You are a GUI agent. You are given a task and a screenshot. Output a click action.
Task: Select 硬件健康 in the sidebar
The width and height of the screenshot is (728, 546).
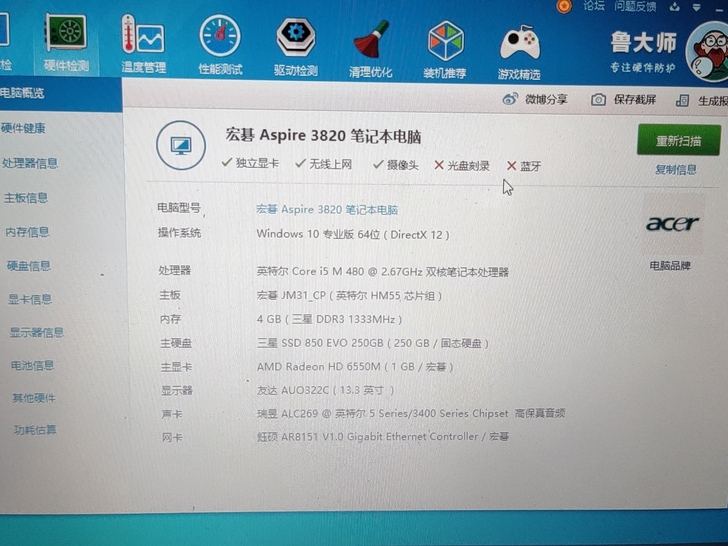pos(23,128)
